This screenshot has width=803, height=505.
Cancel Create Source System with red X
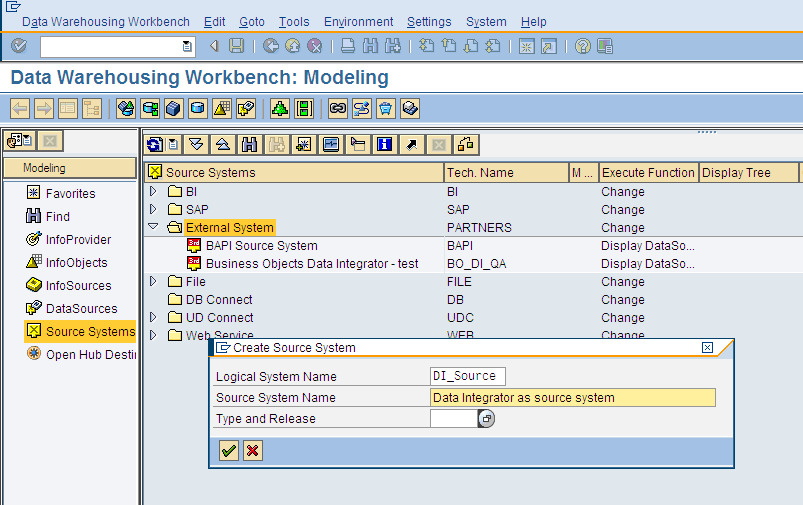coord(252,451)
